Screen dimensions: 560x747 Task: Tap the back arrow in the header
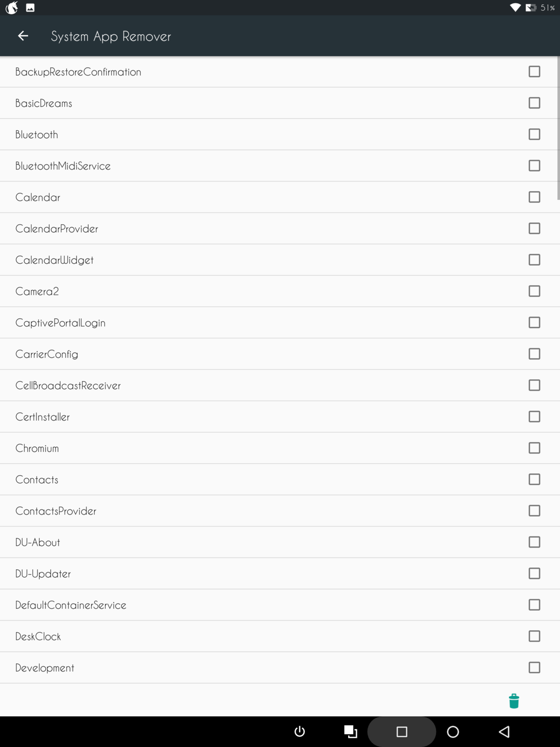[23, 36]
